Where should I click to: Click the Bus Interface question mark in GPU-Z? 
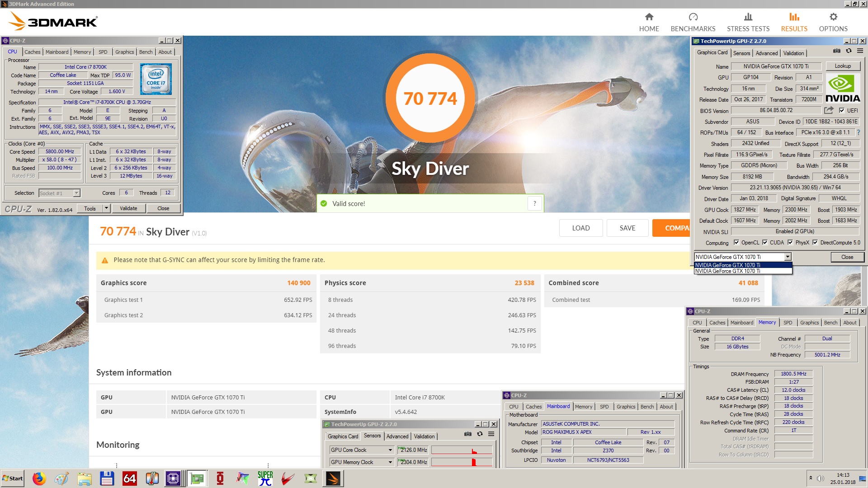(x=859, y=132)
